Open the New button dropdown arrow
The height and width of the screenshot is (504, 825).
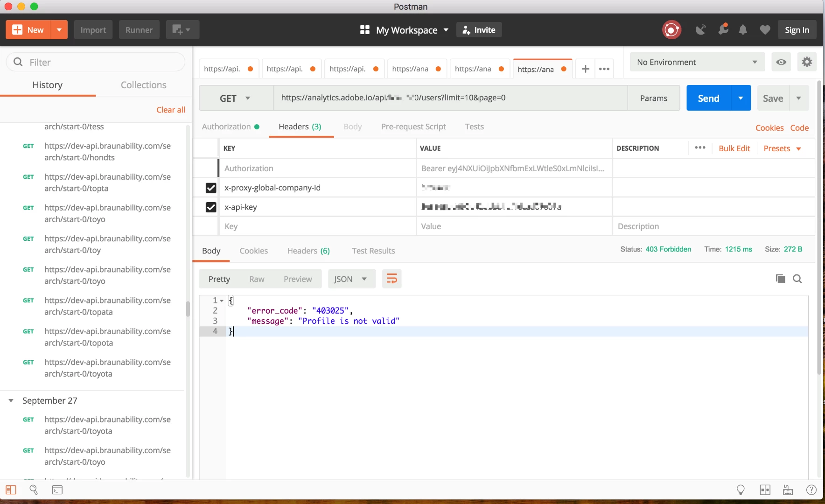[59, 30]
